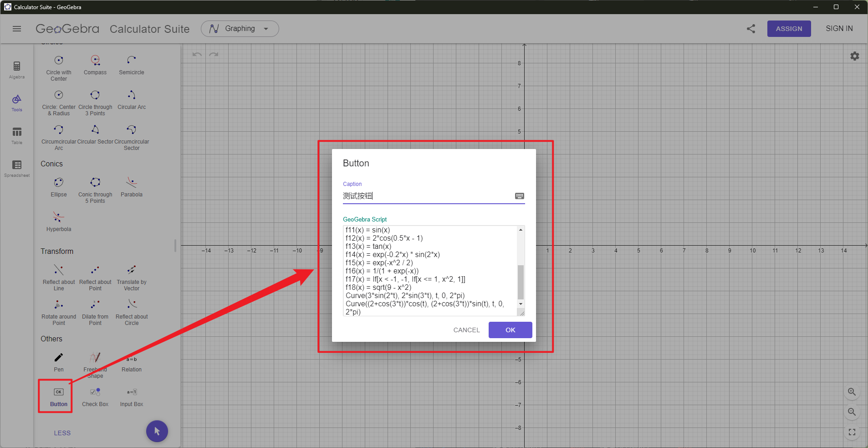Click the undo arrow
The image size is (868, 448).
tap(197, 55)
